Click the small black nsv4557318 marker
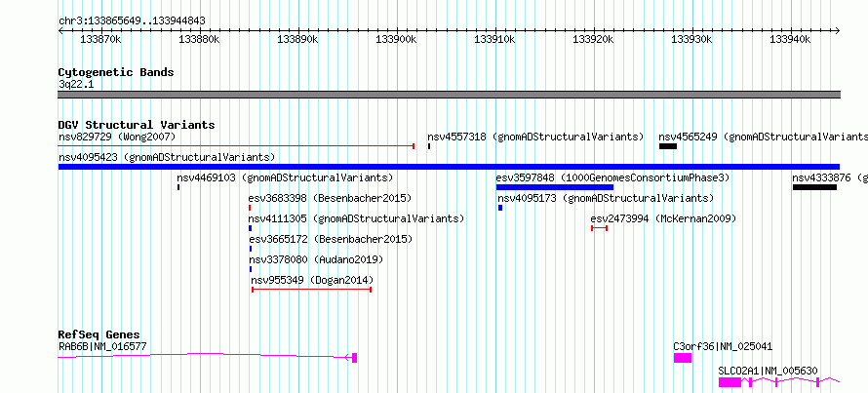 pos(429,146)
